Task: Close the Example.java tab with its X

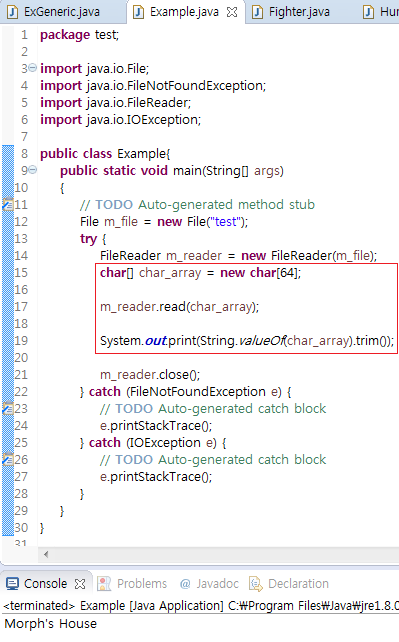Action: click(x=232, y=12)
